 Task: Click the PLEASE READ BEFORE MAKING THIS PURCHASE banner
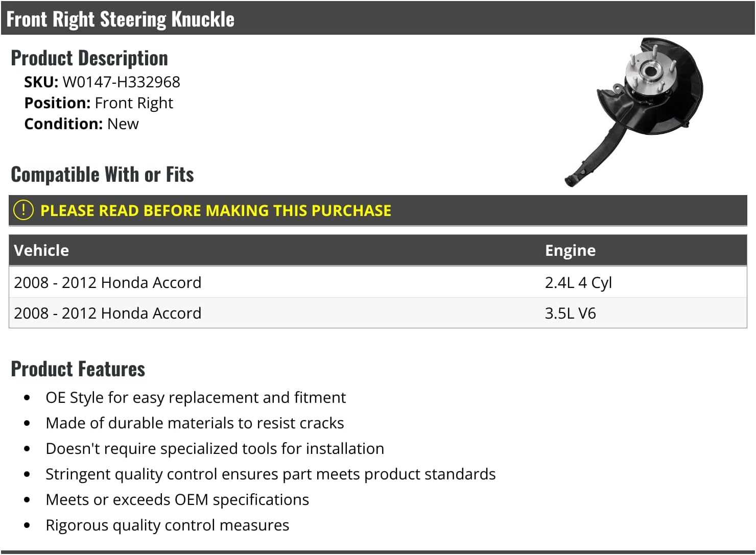click(377, 210)
